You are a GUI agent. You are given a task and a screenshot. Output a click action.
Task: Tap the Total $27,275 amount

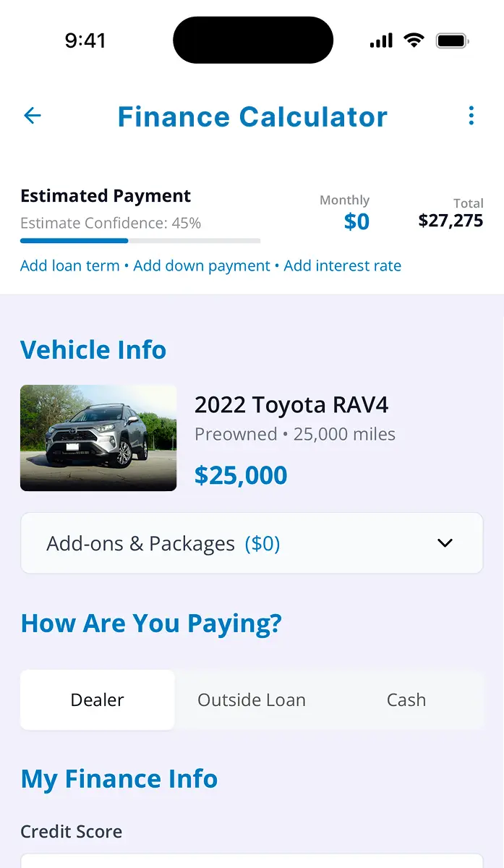450,221
